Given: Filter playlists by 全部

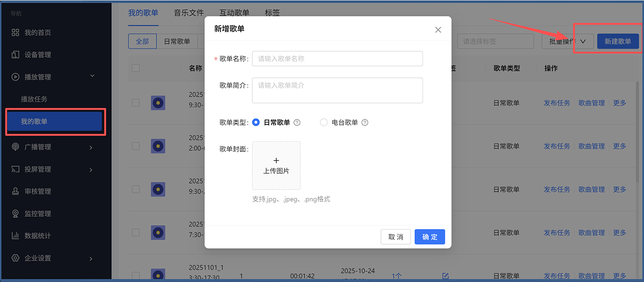Looking at the screenshot, I should tap(142, 42).
